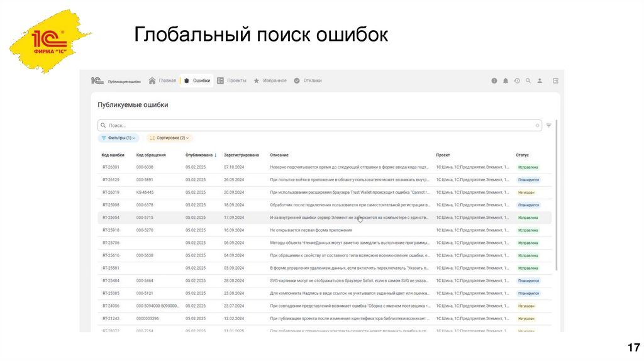Click Не указан status badge of RT-21242

tap(526, 318)
